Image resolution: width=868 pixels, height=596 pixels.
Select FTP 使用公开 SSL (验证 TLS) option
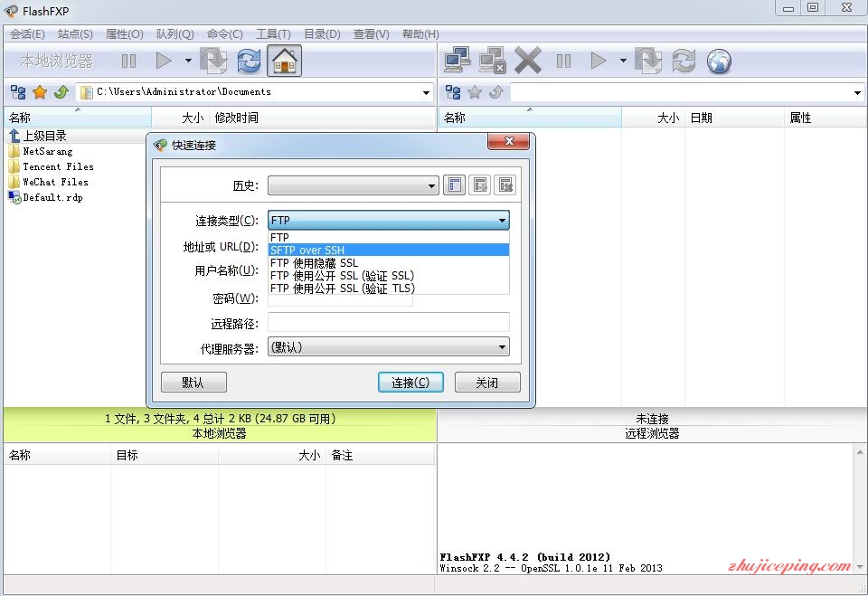[388, 288]
